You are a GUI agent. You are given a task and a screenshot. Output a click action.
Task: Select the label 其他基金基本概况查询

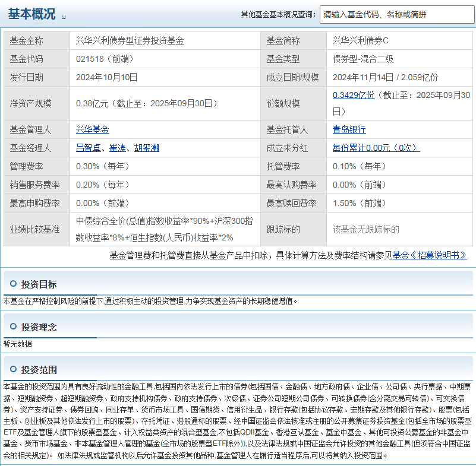tap(278, 14)
